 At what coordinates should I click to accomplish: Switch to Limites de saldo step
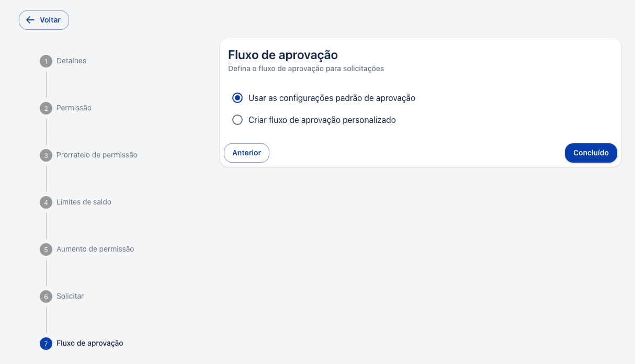(x=84, y=202)
